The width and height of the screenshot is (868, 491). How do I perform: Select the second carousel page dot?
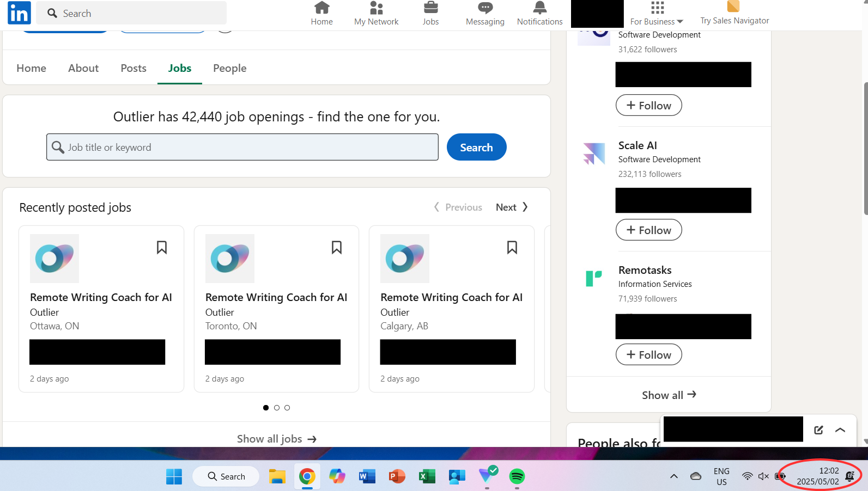277,408
